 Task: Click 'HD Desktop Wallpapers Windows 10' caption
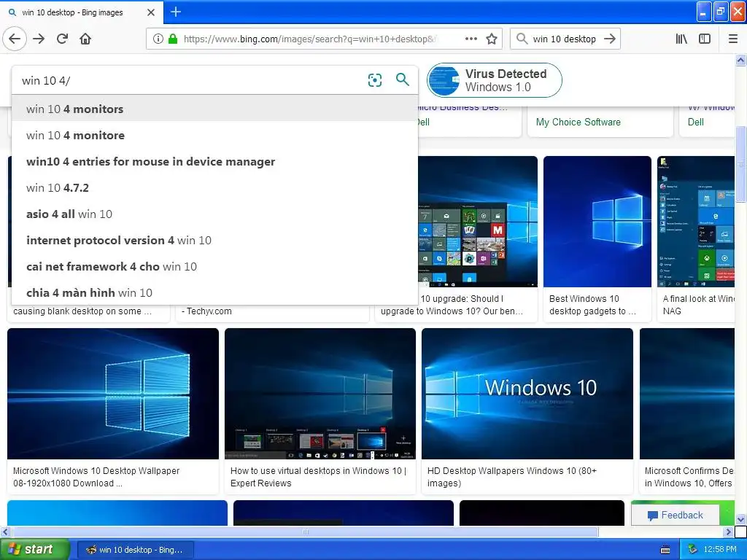512,477
